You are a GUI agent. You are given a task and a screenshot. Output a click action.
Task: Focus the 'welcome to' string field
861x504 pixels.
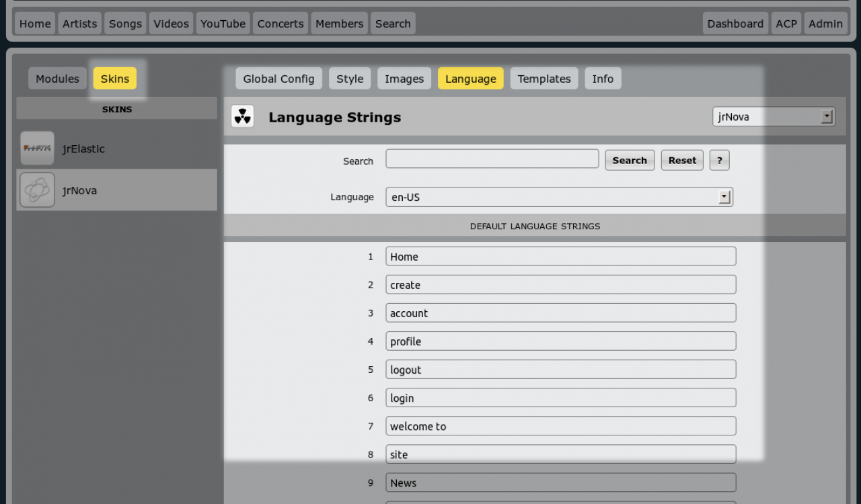click(x=560, y=426)
